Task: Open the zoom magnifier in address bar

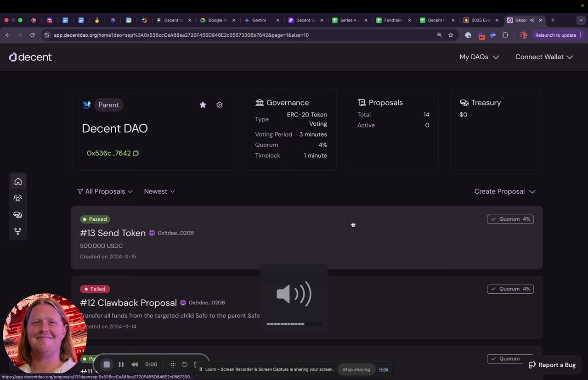Action: pyautogui.click(x=440, y=35)
